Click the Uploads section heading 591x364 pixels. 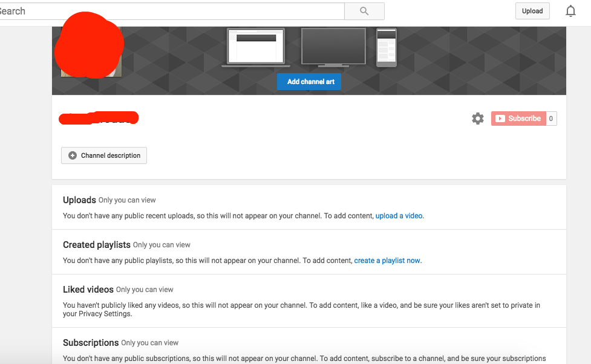[79, 200]
